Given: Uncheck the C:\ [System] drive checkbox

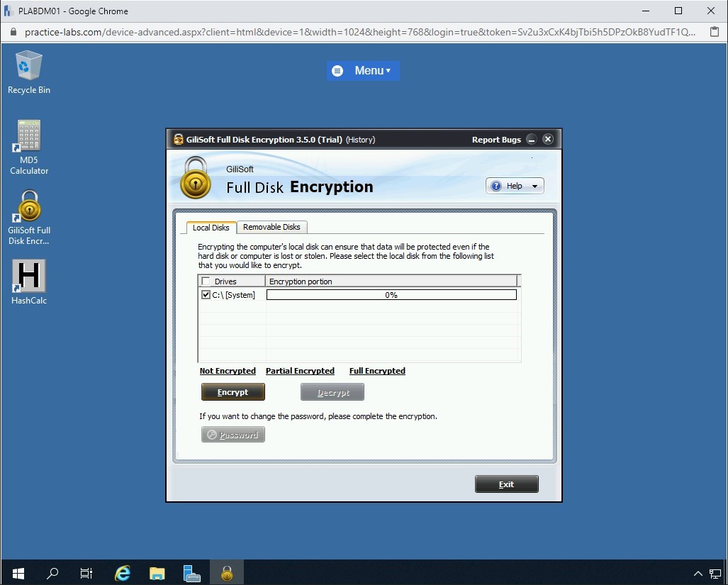Looking at the screenshot, I should 206,295.
